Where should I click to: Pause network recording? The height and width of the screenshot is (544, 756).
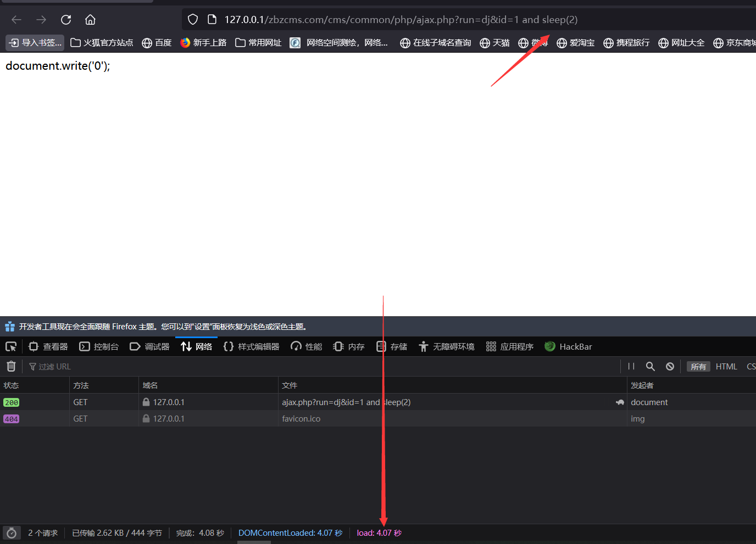[631, 366]
